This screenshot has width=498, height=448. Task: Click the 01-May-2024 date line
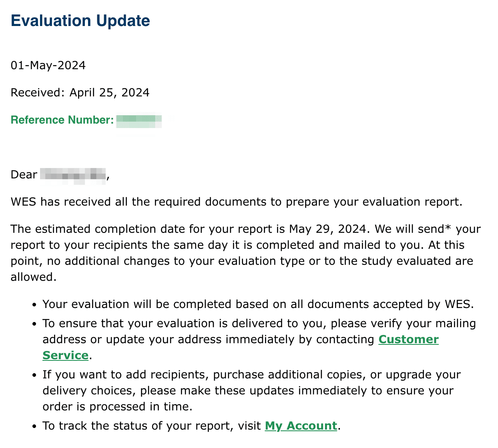[48, 66]
